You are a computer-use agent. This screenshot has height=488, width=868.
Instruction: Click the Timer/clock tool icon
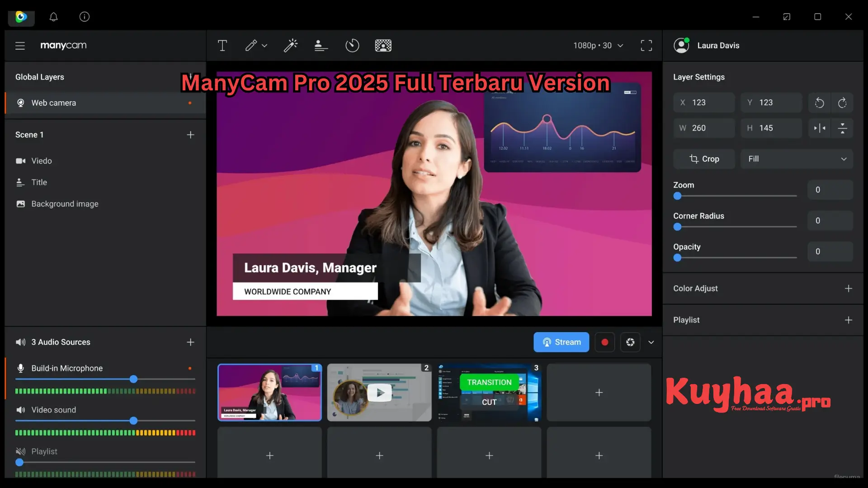coord(352,45)
